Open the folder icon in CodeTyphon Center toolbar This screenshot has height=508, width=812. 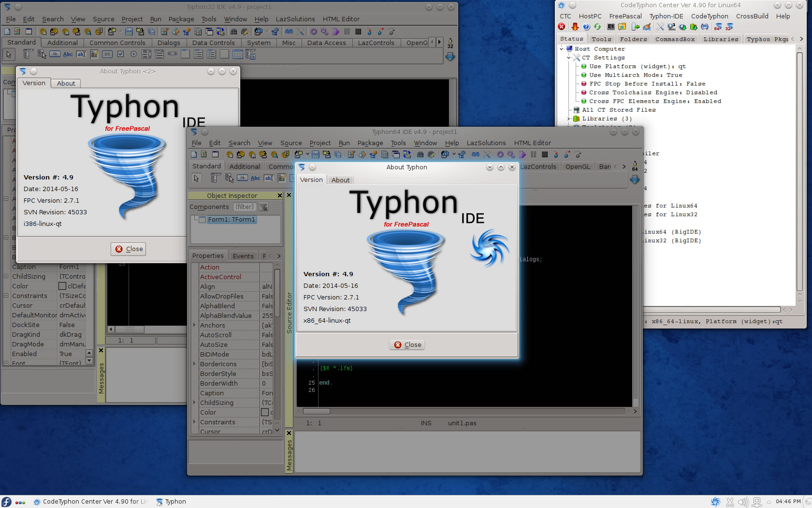622,27
